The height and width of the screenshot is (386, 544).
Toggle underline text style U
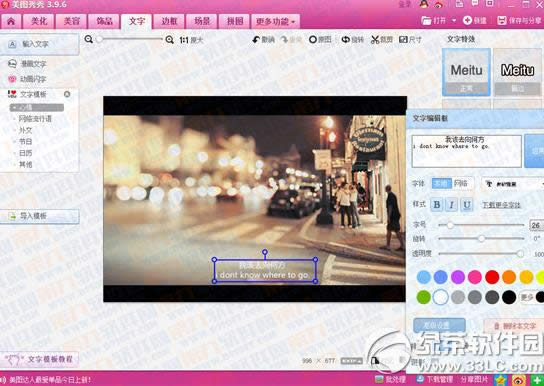[467, 205]
